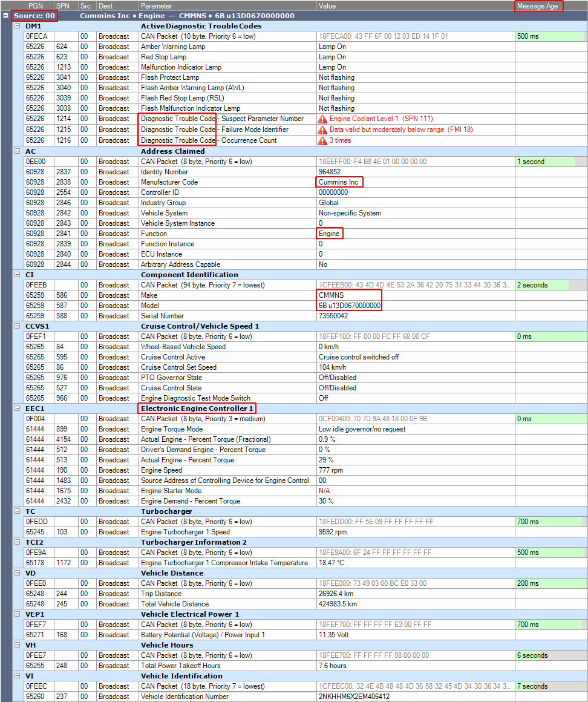Collapse the CCVS1 Cruise Control group
This screenshot has width=588, height=702.
point(17,326)
